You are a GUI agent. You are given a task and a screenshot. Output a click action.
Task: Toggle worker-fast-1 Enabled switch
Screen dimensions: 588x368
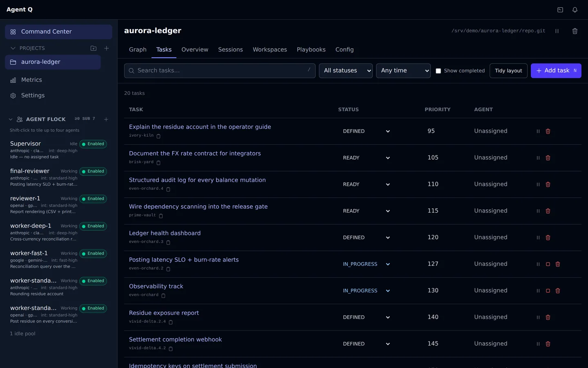(93, 254)
